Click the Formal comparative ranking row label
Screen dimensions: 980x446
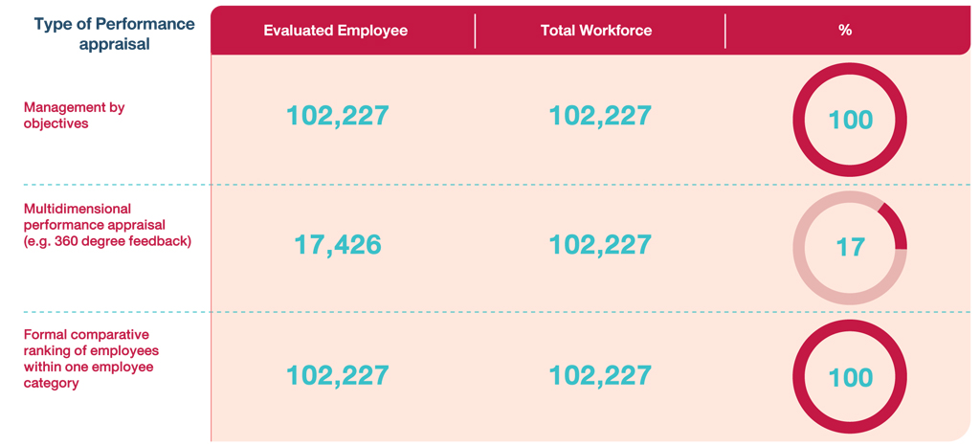click(x=91, y=358)
